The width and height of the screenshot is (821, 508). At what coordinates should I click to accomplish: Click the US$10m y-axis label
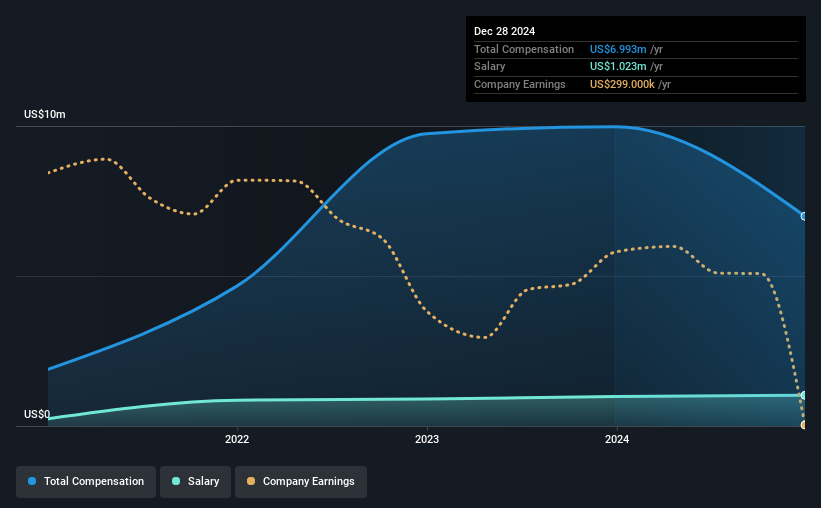tap(45, 114)
